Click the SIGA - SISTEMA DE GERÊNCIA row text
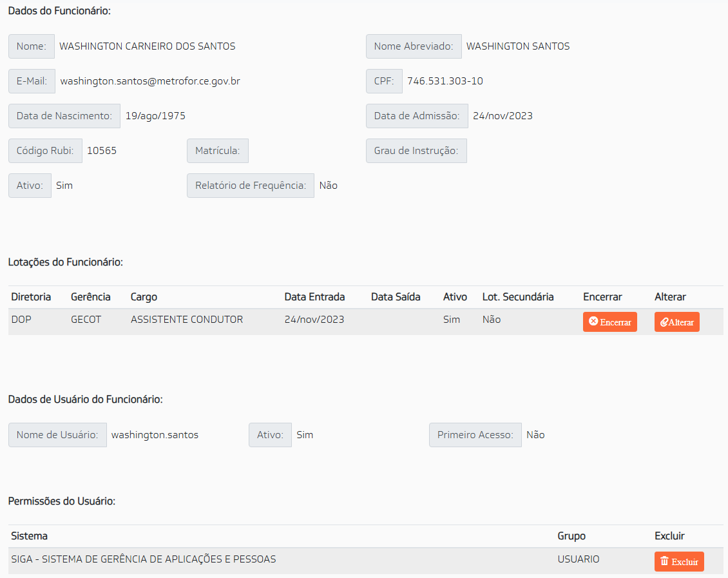 pos(144,559)
